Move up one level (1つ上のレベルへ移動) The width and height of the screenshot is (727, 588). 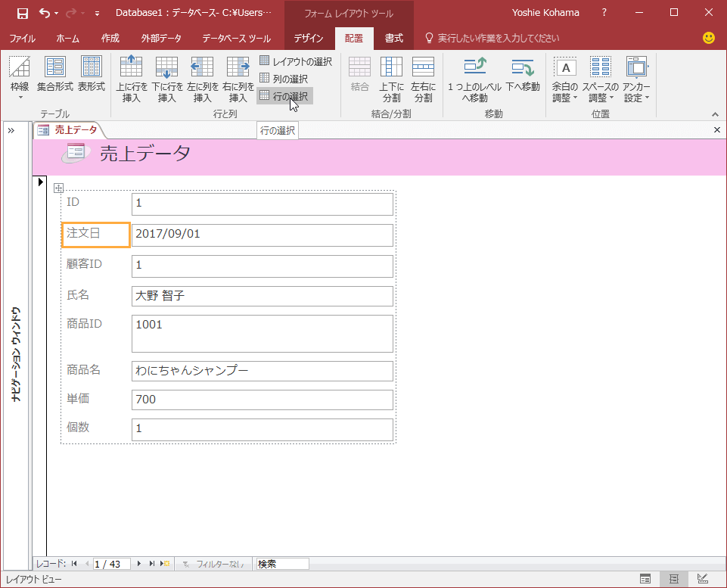click(474, 79)
